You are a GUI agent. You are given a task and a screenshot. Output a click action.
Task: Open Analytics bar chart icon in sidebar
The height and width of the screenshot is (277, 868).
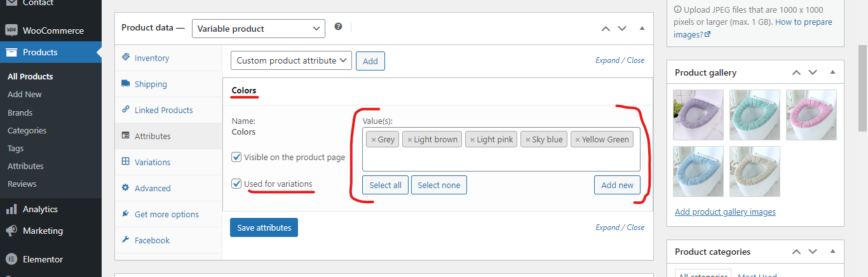pos(11,209)
